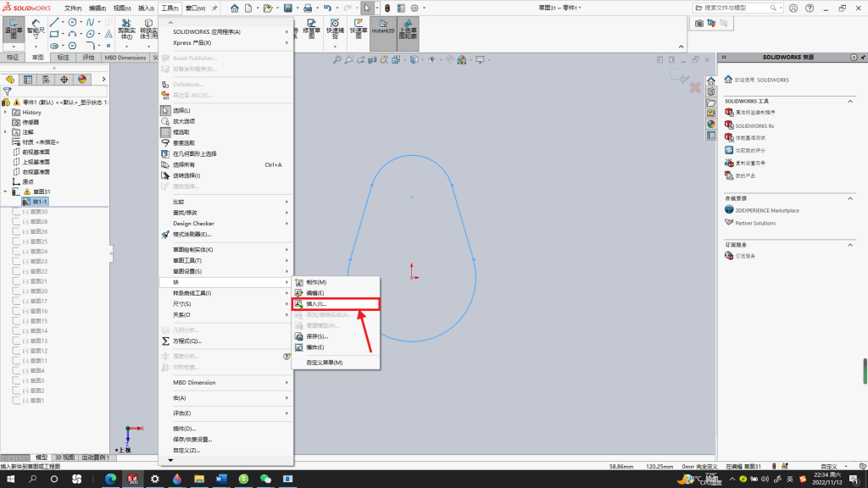Select the 智能尺寸 smart dimension tool
Viewport: 868px width, 488px height.
(36, 30)
